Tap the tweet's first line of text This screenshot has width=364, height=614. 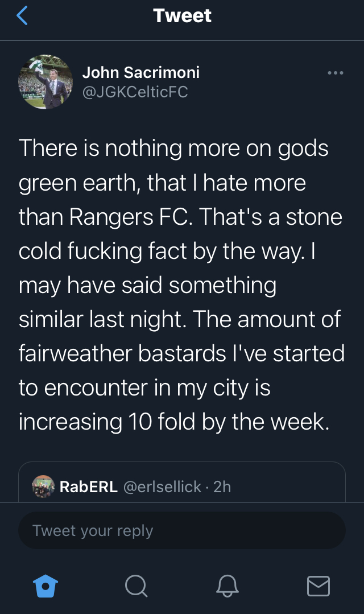[x=173, y=149]
